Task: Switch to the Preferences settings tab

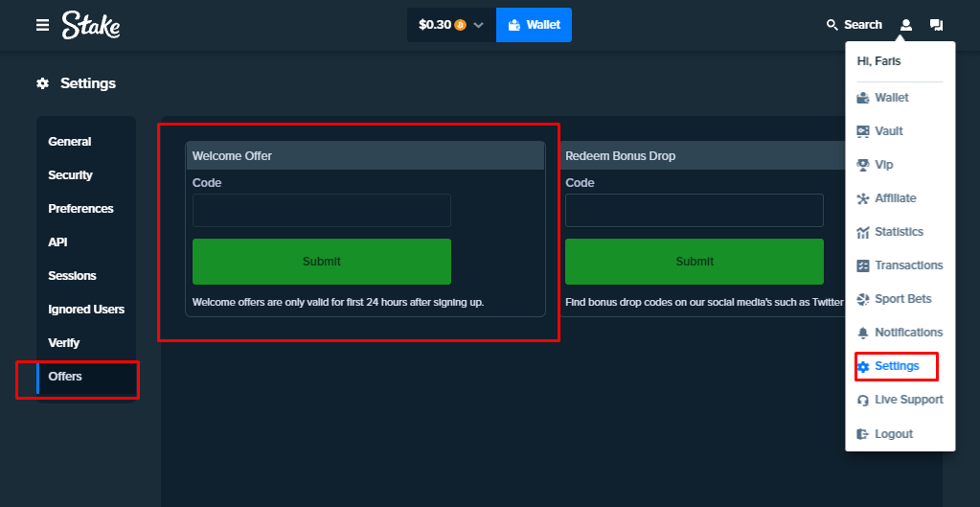Action: (80, 209)
